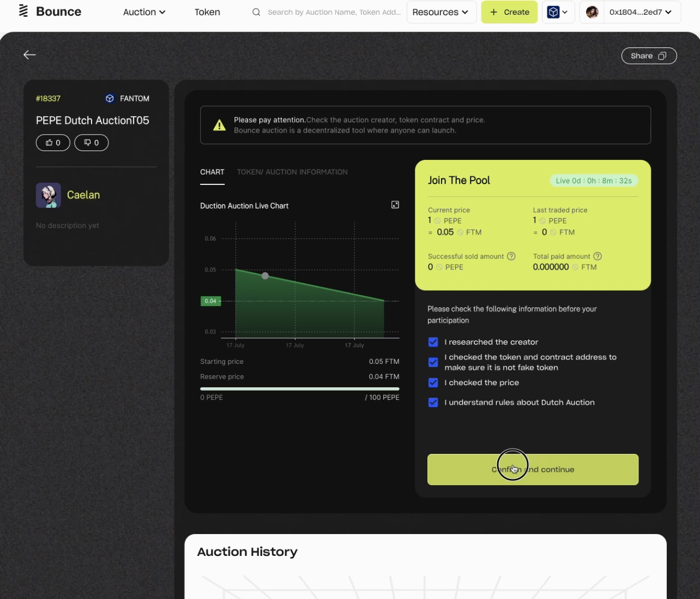
Task: Expand the live chart to fullscreen
Action: pos(395,205)
